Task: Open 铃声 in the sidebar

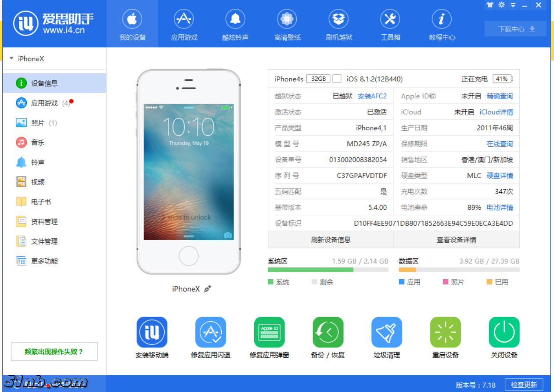Action: pos(54,162)
